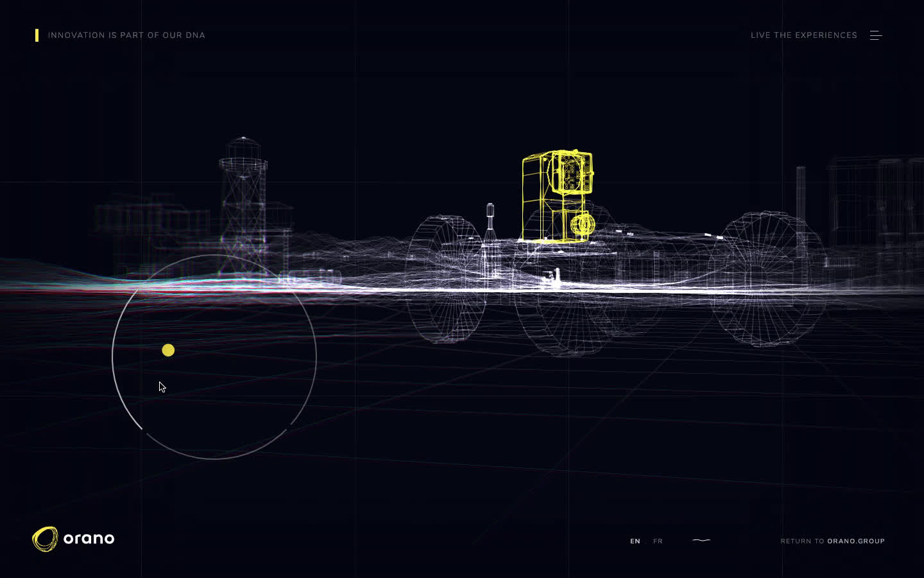This screenshot has width=924, height=578.
Task: Click the Orano logo
Action: pyautogui.click(x=73, y=539)
